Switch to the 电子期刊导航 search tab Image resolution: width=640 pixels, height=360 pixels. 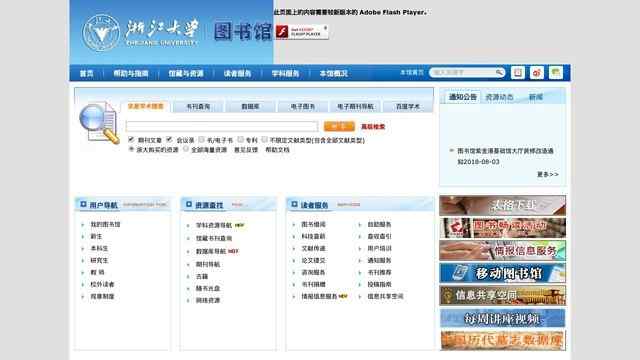click(x=355, y=107)
